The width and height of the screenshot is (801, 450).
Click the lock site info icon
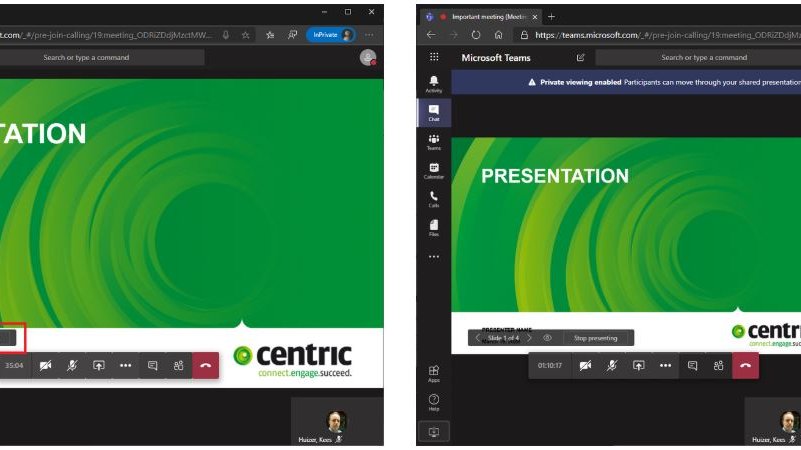[524, 35]
